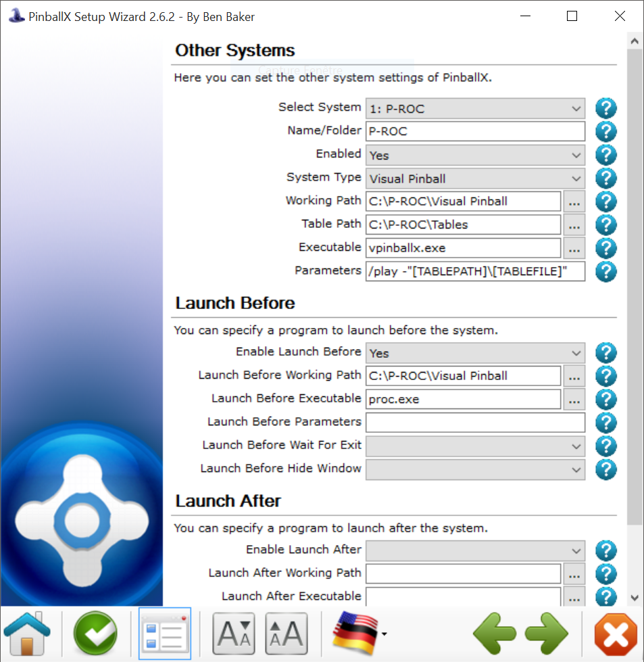
Task: Edit the Parameters field
Action: click(475, 271)
